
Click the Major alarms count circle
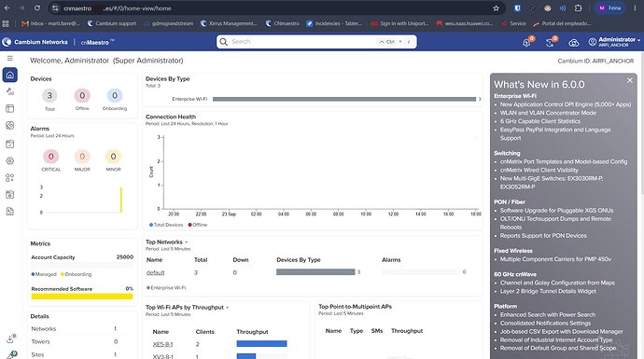point(82,157)
